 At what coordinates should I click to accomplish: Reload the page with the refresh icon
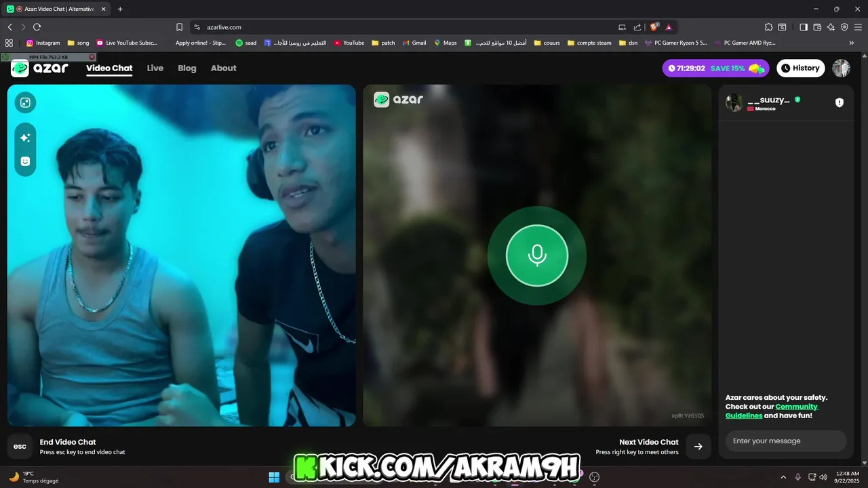click(37, 27)
